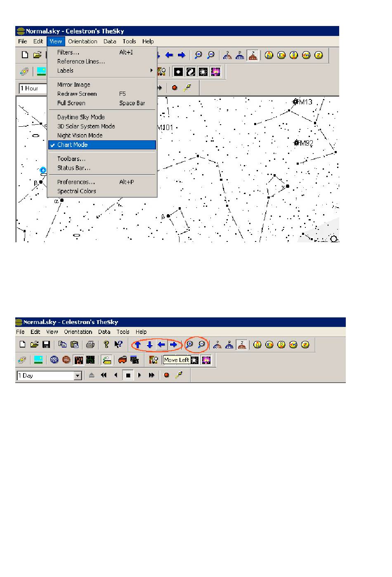Click Z-labeled dome icon in upper screenshot

tap(253, 55)
